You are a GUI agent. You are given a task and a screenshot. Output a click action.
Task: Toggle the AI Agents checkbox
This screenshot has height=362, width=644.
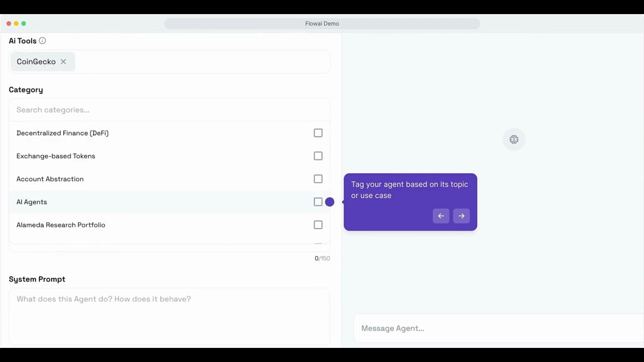click(318, 202)
